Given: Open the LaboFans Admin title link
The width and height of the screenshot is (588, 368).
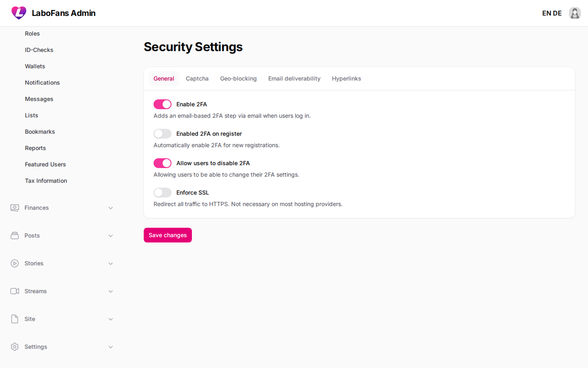Looking at the screenshot, I should (64, 13).
